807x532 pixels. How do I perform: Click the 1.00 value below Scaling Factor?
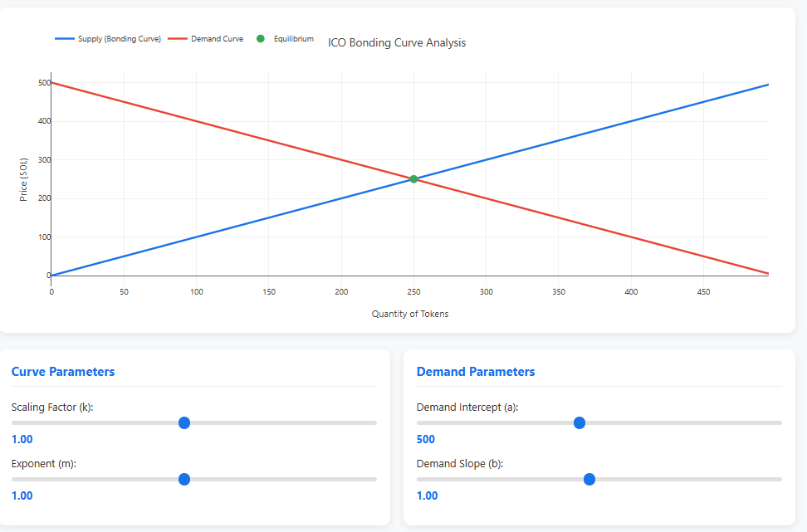tap(22, 439)
